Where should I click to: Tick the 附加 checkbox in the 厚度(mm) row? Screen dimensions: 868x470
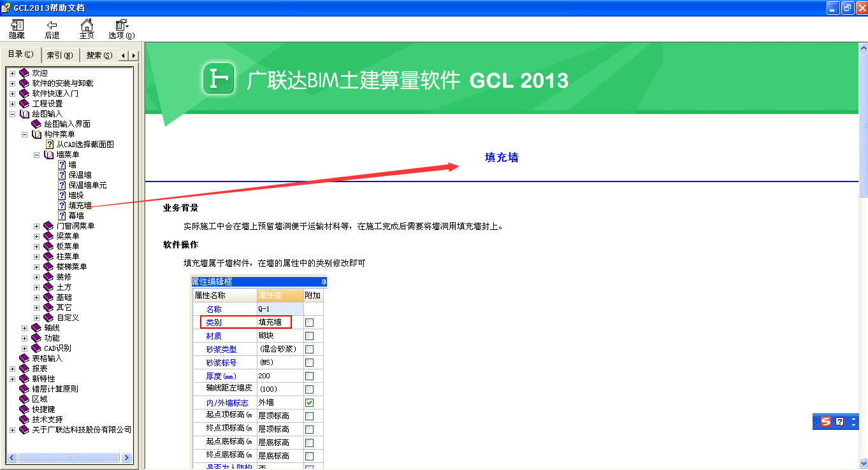[310, 376]
